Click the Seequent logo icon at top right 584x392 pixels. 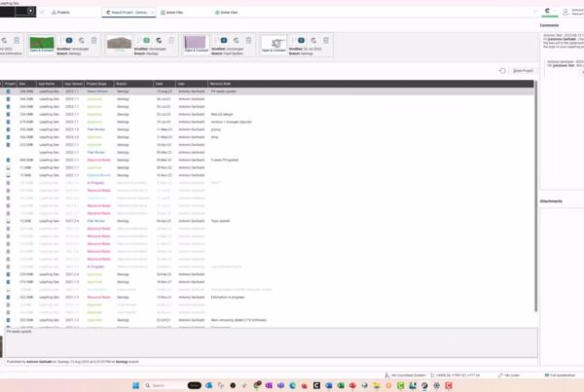click(549, 12)
